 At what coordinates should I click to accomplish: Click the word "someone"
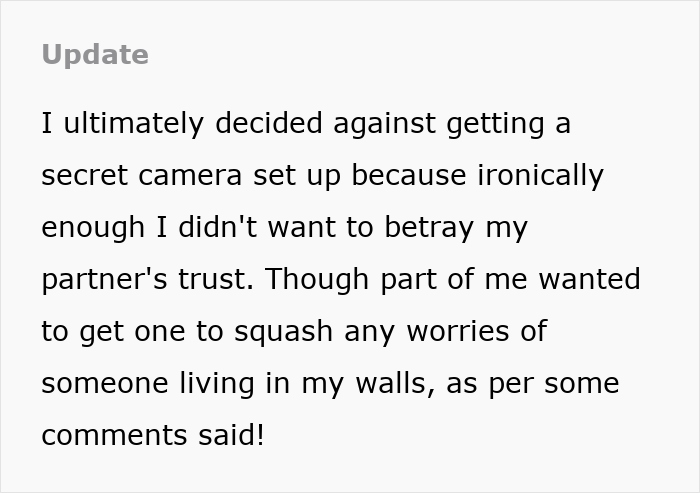[108, 384]
